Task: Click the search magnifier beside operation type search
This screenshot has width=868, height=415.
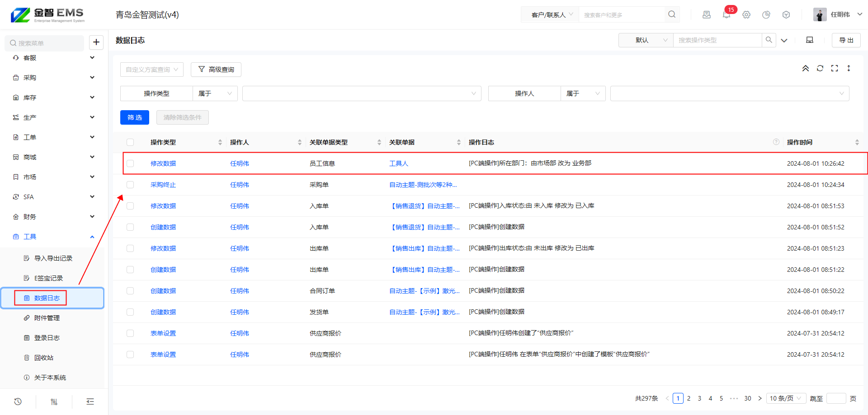Action: pyautogui.click(x=769, y=40)
